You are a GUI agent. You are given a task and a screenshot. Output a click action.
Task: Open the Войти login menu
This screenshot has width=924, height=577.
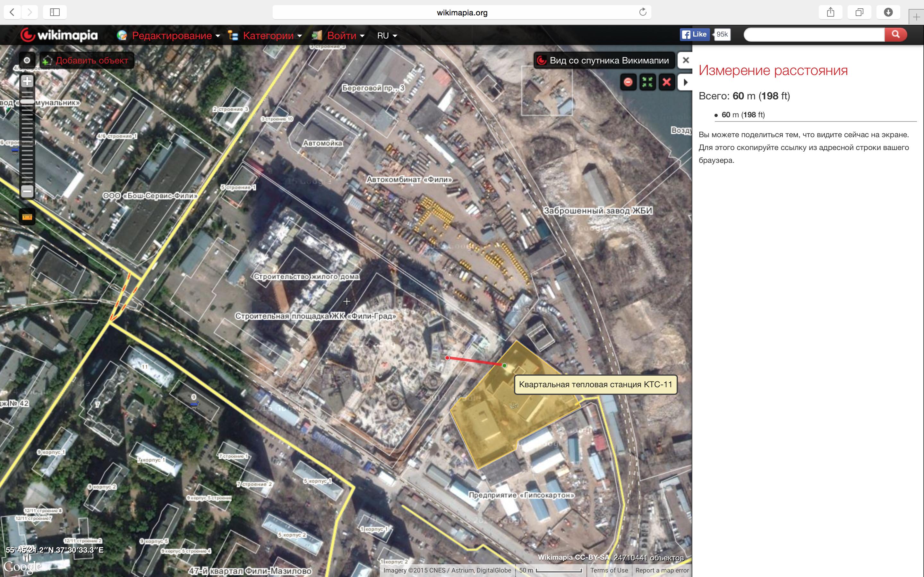pyautogui.click(x=341, y=36)
